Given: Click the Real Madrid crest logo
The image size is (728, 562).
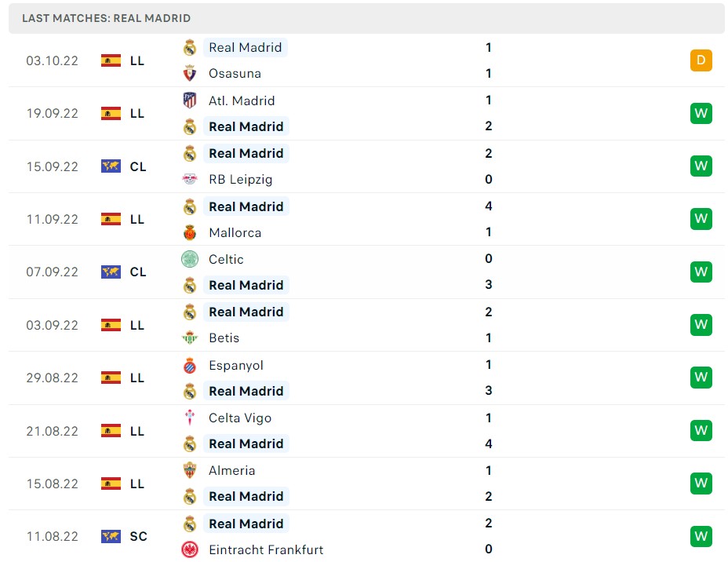Looking at the screenshot, I should click(x=189, y=47).
